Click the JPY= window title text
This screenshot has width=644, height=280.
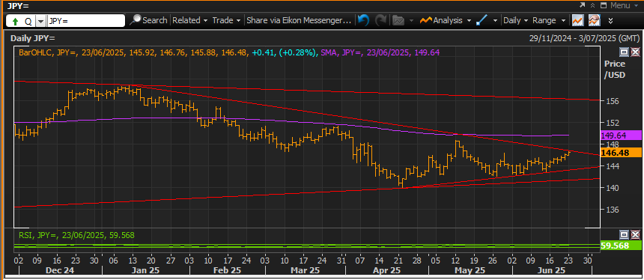pyautogui.click(x=18, y=6)
